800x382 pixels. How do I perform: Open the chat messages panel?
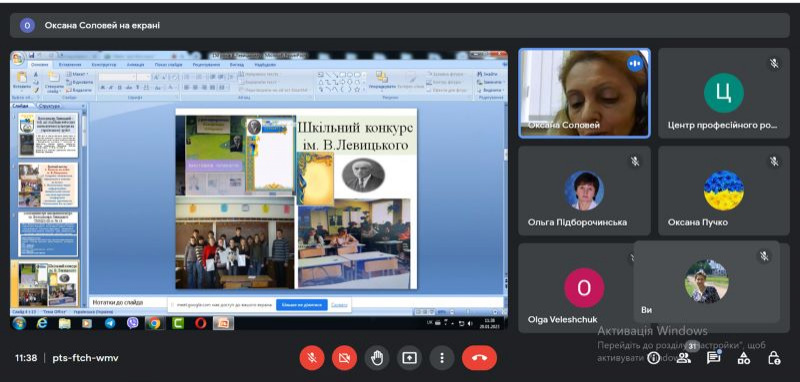[x=713, y=358]
